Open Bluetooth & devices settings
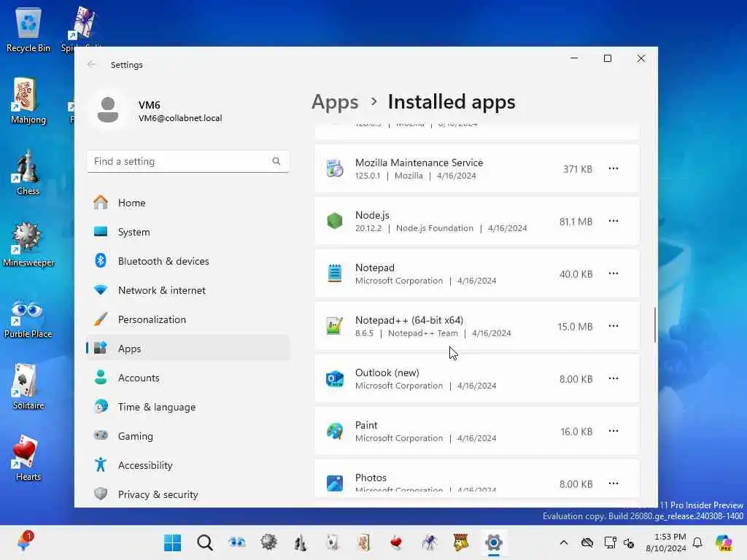Viewport: 747px width, 560px height. coord(188,261)
